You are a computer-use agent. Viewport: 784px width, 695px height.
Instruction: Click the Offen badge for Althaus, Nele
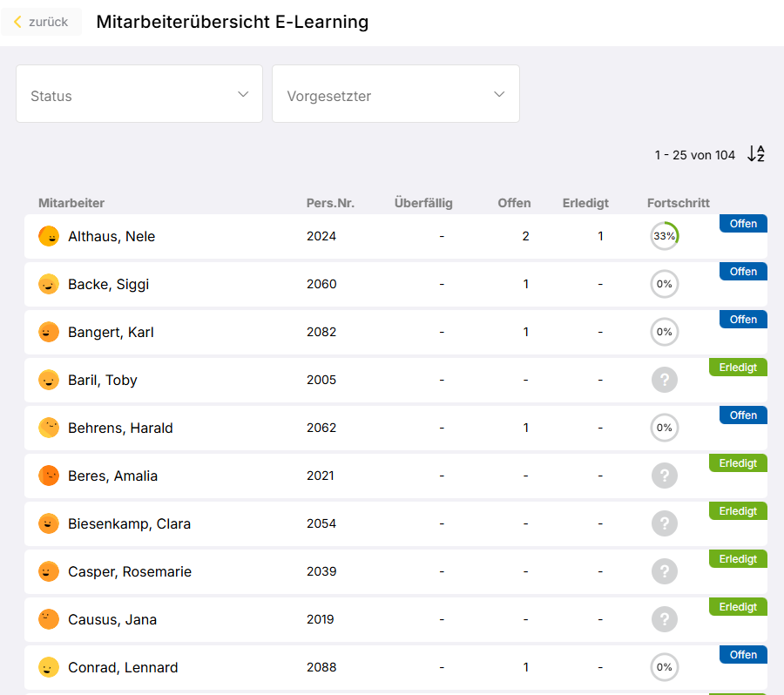(x=743, y=224)
